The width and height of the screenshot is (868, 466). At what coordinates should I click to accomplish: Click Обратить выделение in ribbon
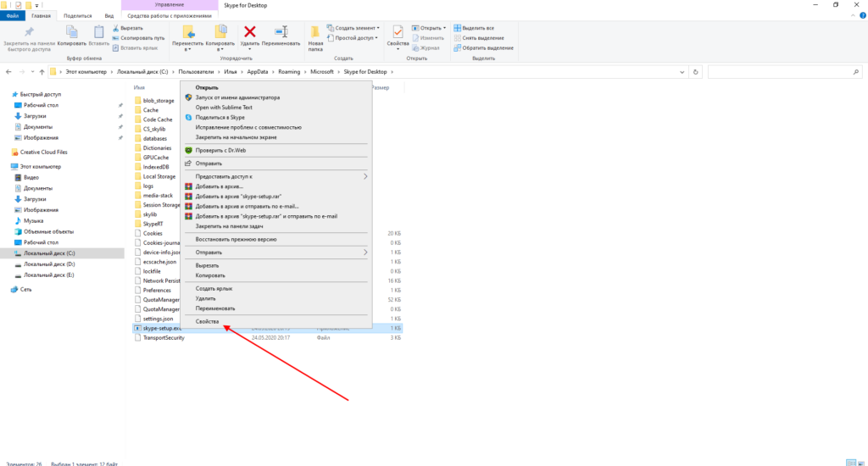point(483,47)
